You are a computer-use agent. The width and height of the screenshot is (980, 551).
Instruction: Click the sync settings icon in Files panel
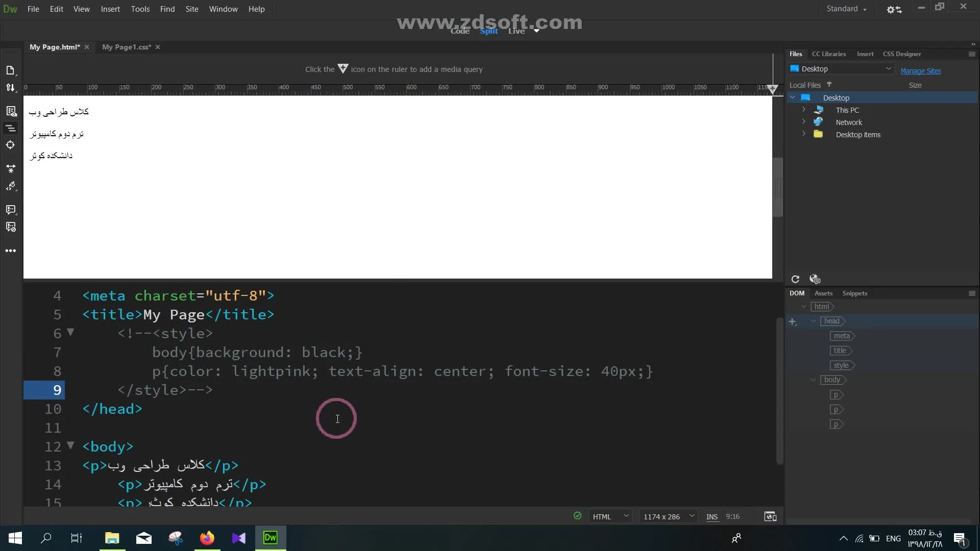(815, 279)
